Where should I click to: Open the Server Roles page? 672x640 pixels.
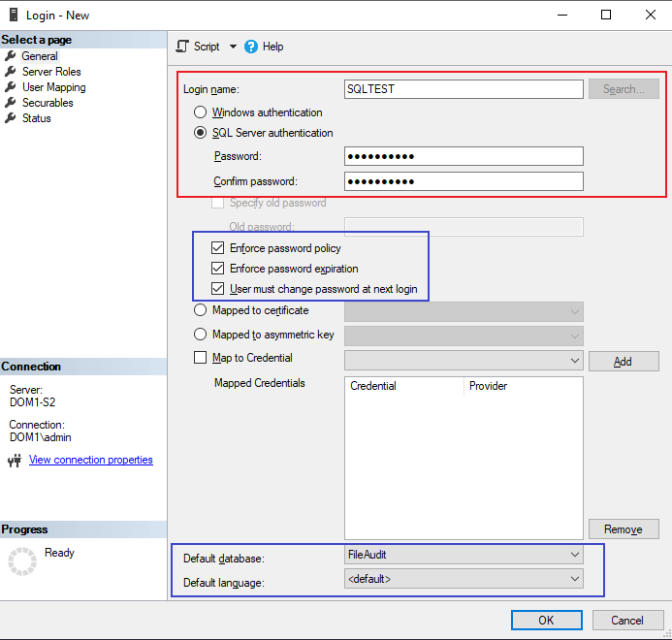(x=51, y=72)
